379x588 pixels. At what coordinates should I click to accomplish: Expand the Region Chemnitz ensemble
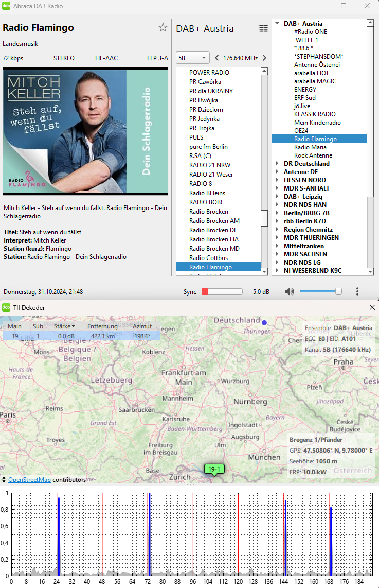click(x=277, y=230)
